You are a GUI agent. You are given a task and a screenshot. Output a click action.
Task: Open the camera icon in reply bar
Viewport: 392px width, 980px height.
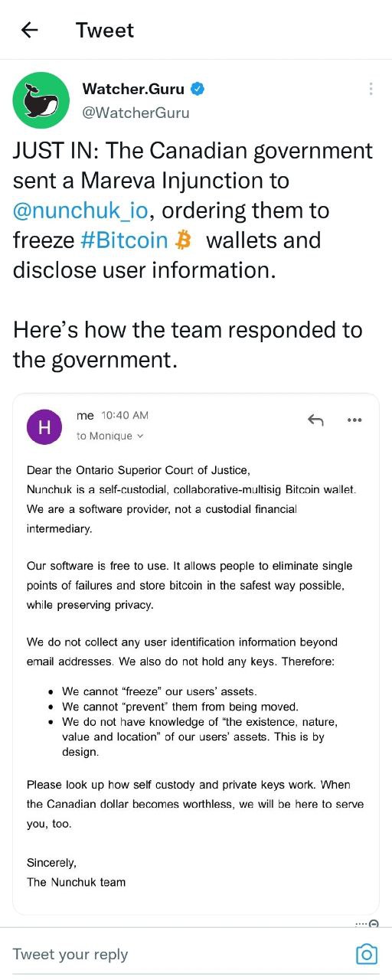(367, 954)
